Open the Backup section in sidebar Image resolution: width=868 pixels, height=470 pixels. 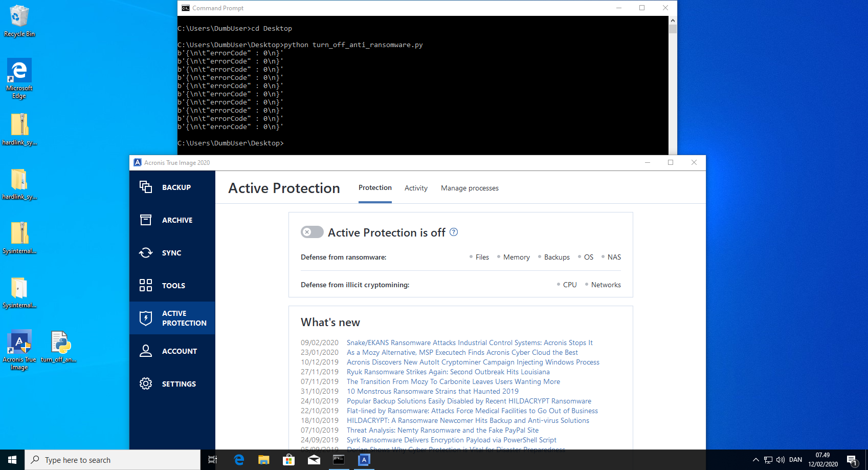pos(172,187)
